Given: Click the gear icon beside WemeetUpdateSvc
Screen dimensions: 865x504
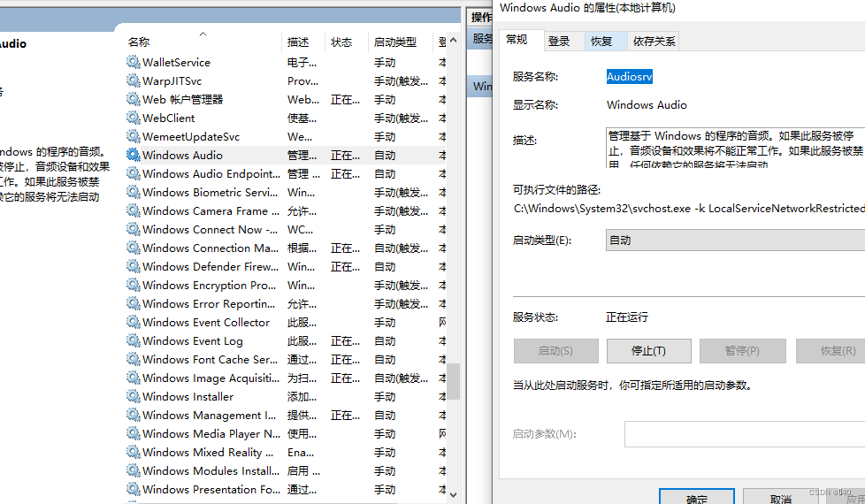Looking at the screenshot, I should (x=133, y=136).
